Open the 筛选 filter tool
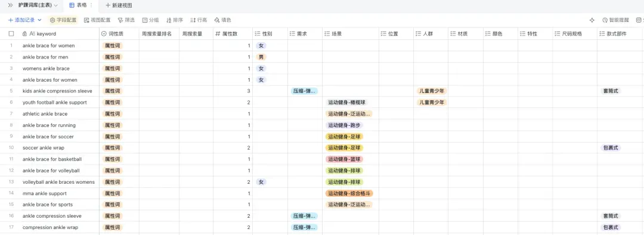The image size is (644, 235). point(126,20)
